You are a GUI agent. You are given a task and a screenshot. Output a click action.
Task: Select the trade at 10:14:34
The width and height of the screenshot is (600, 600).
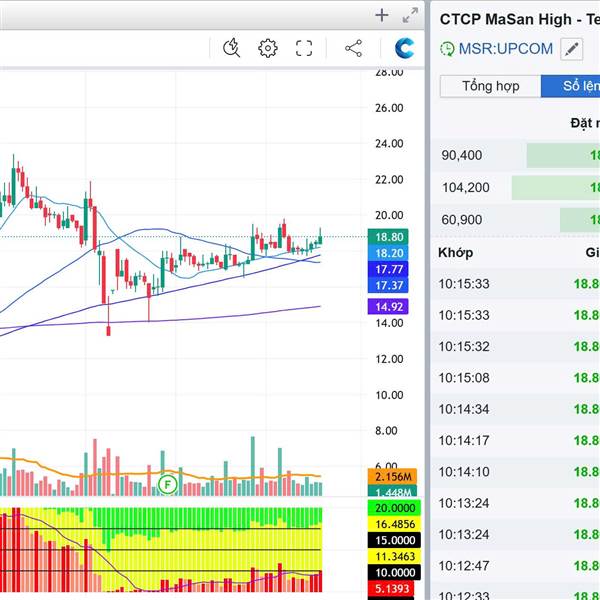point(516,409)
